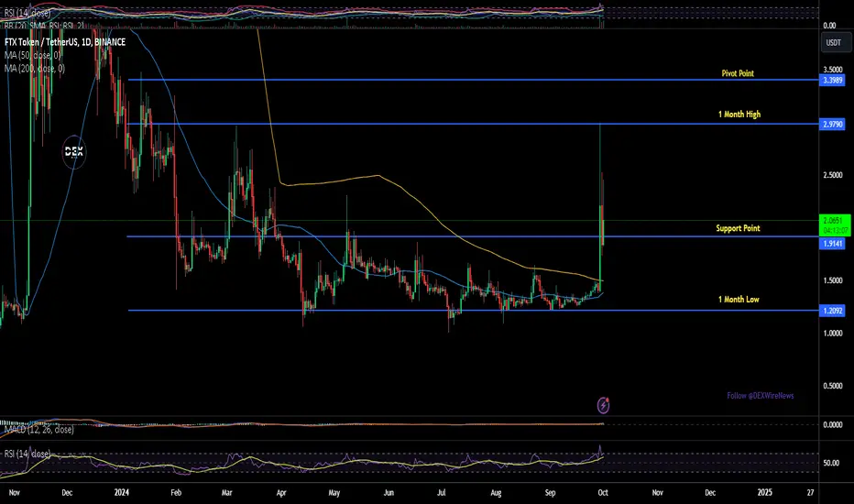Click the lightning bolt event icon
Viewport: 854px width, 504px height.
[603, 405]
